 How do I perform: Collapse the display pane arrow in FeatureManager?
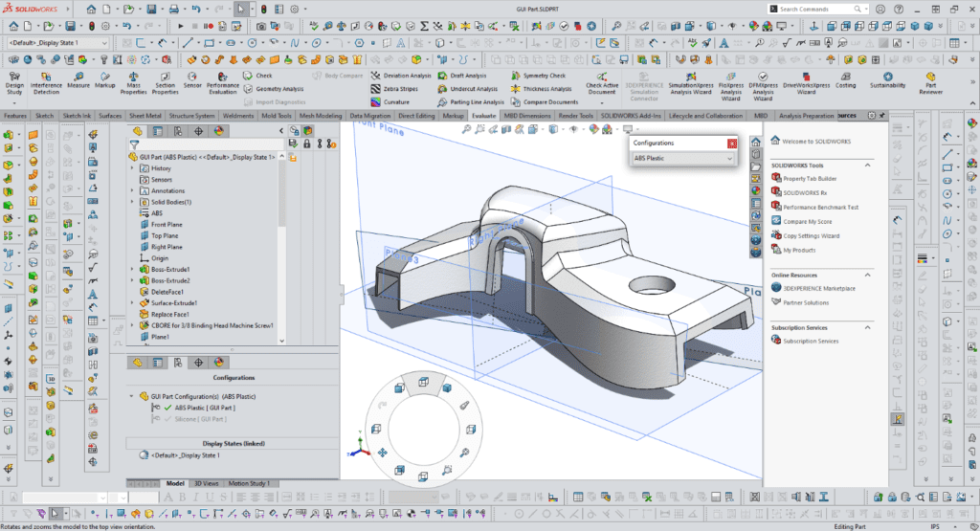281,130
